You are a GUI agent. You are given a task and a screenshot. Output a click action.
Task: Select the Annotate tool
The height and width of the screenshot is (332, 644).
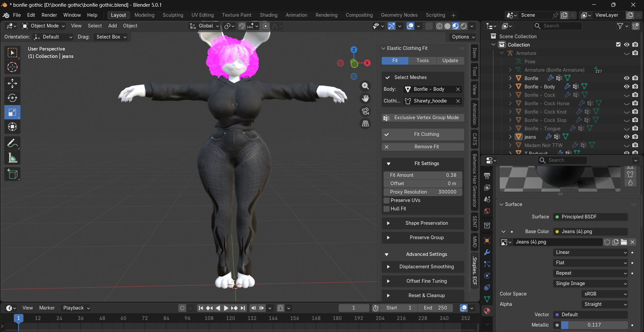click(12, 143)
